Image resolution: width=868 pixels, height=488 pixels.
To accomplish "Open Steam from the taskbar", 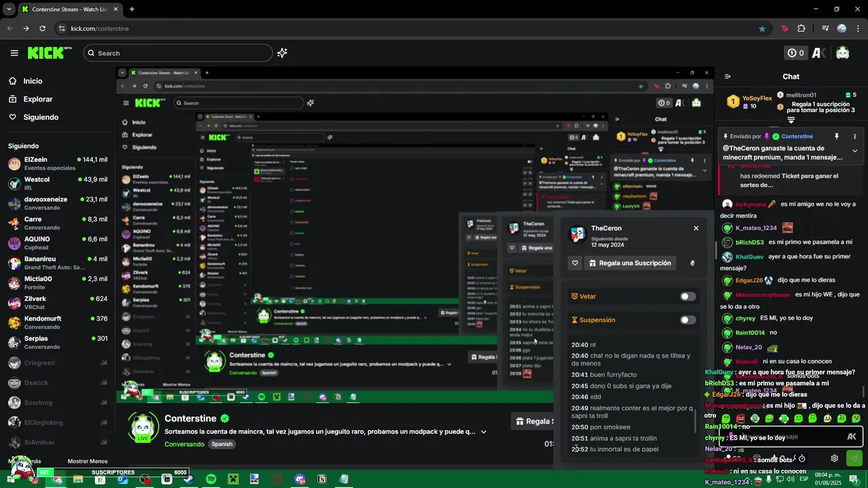I will point(189,479).
